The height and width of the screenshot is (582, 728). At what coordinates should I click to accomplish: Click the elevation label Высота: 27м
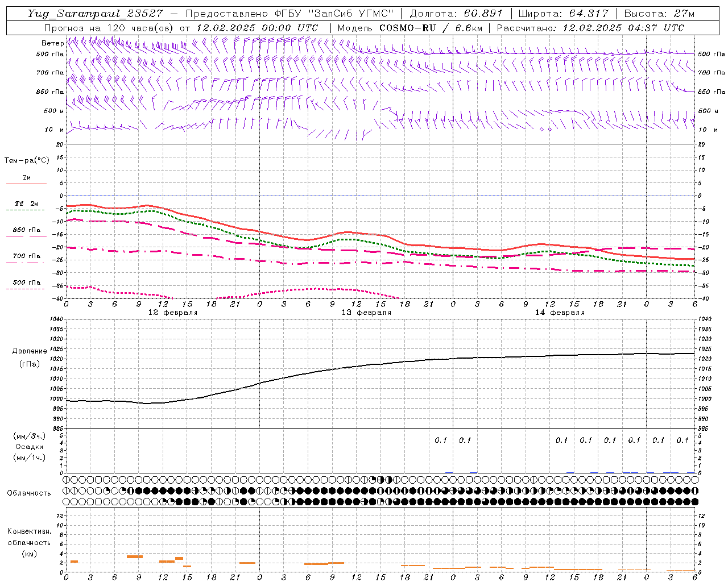click(x=659, y=14)
